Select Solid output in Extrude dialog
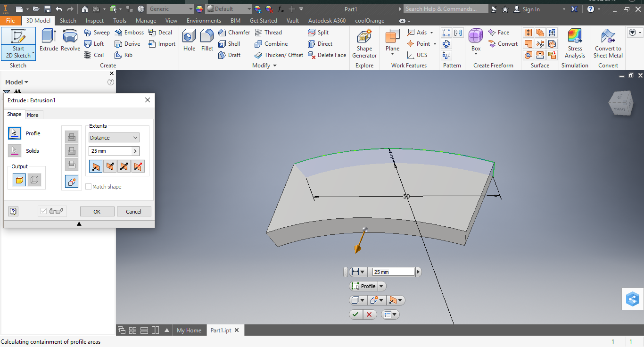This screenshot has width=644, height=347. [x=19, y=180]
